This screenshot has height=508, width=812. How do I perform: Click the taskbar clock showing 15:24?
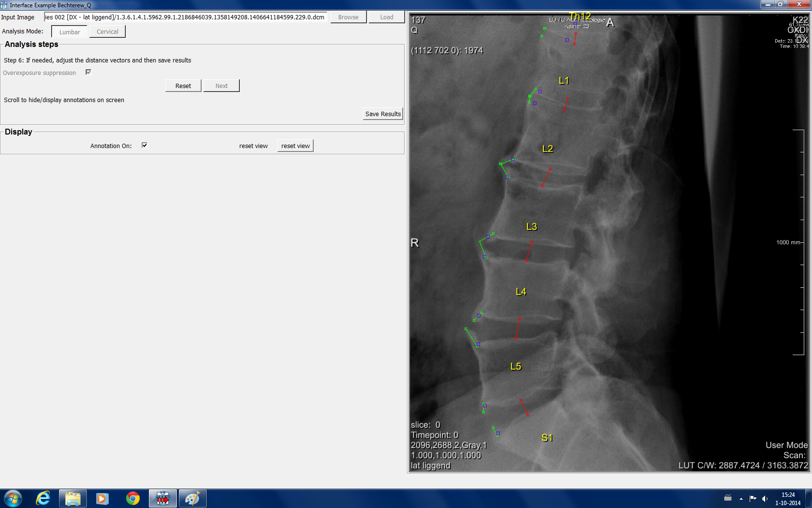tap(788, 498)
